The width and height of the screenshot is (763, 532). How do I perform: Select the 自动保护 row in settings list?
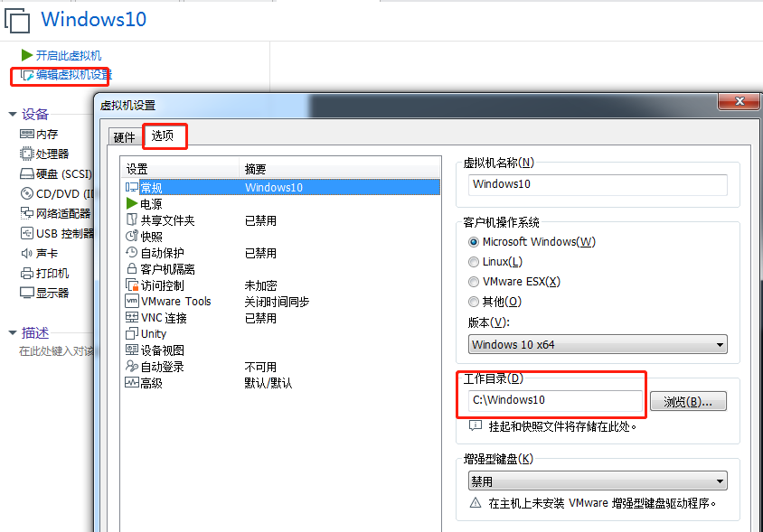280,253
